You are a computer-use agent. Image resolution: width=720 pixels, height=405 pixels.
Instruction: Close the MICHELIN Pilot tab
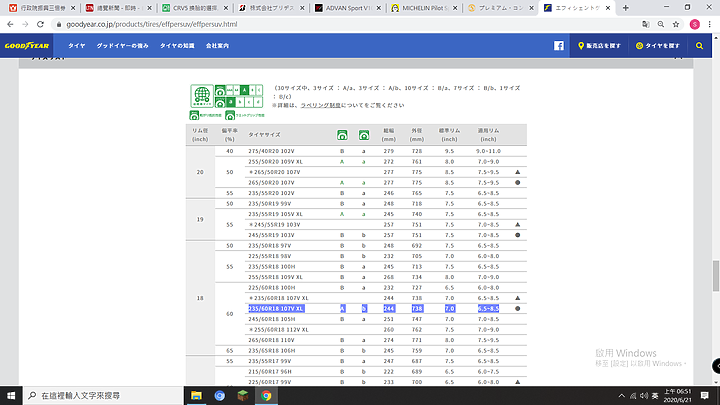[455, 8]
